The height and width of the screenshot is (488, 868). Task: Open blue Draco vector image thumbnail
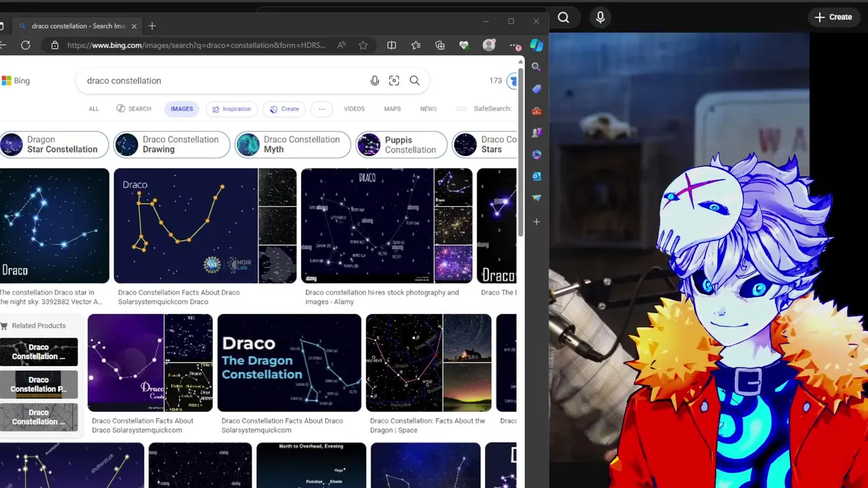click(54, 226)
